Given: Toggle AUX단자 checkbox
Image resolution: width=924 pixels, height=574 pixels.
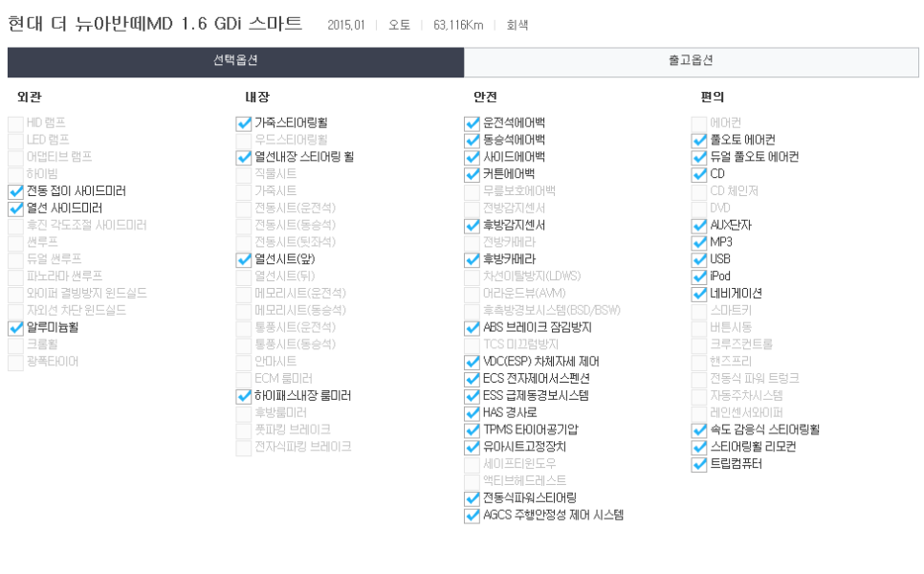Looking at the screenshot, I should [699, 227].
